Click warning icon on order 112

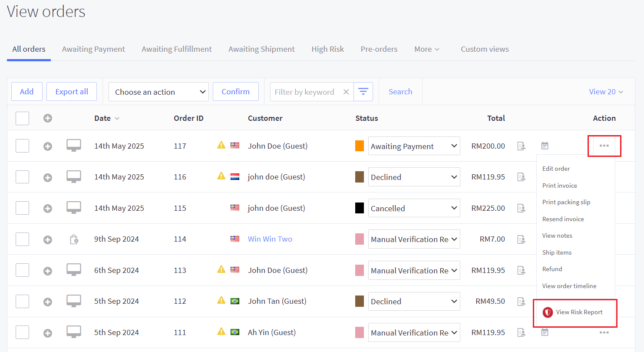click(221, 300)
